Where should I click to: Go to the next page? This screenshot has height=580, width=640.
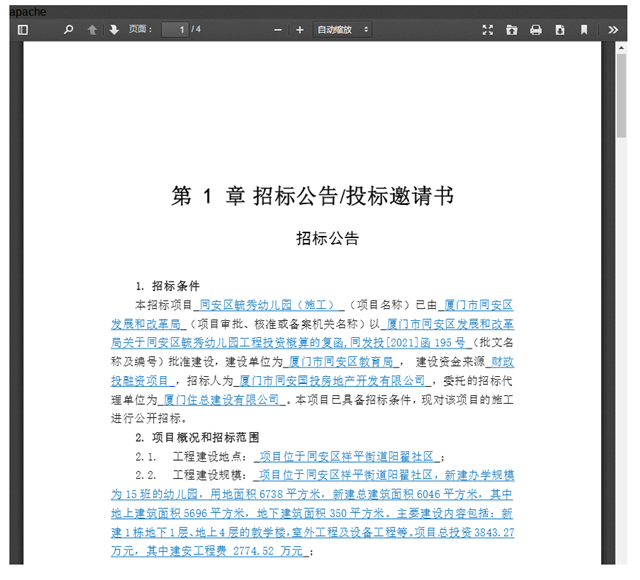pos(114,30)
